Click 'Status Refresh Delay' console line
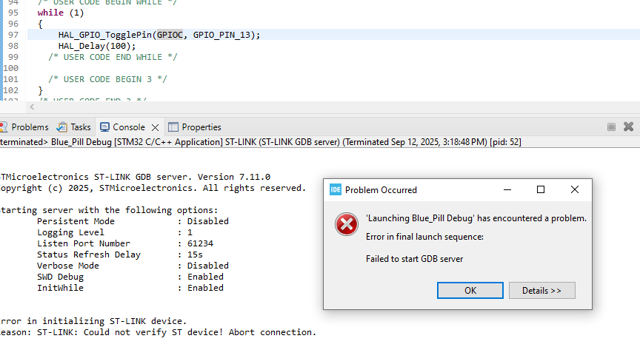 119,255
